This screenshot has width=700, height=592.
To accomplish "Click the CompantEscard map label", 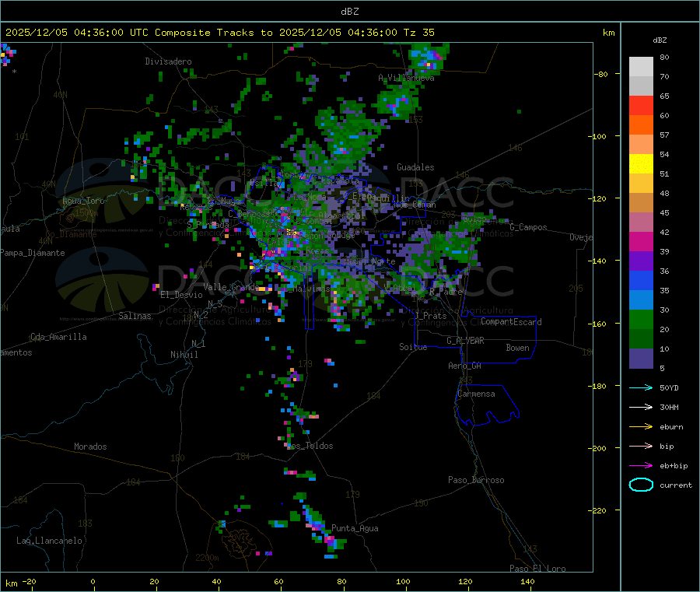I will click(x=511, y=322).
